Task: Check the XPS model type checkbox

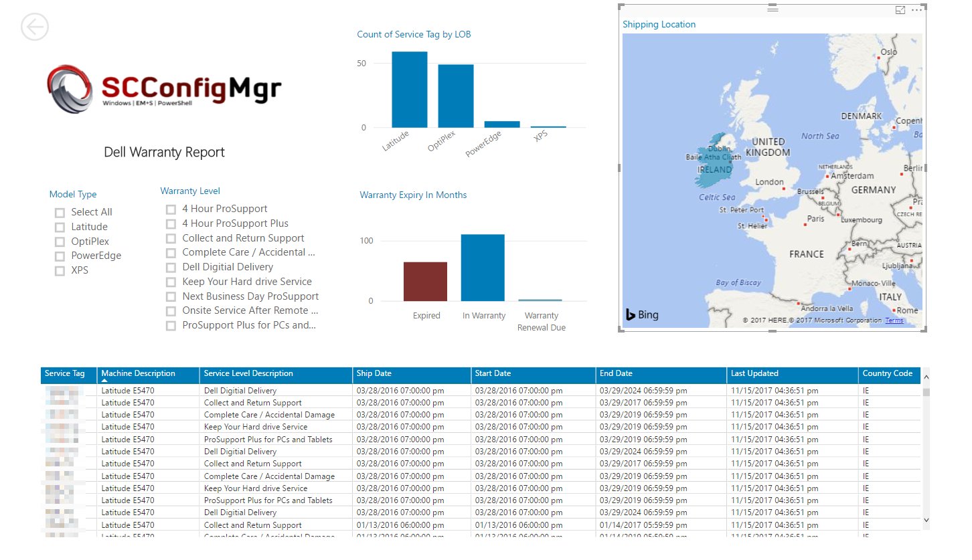Action: click(x=60, y=271)
